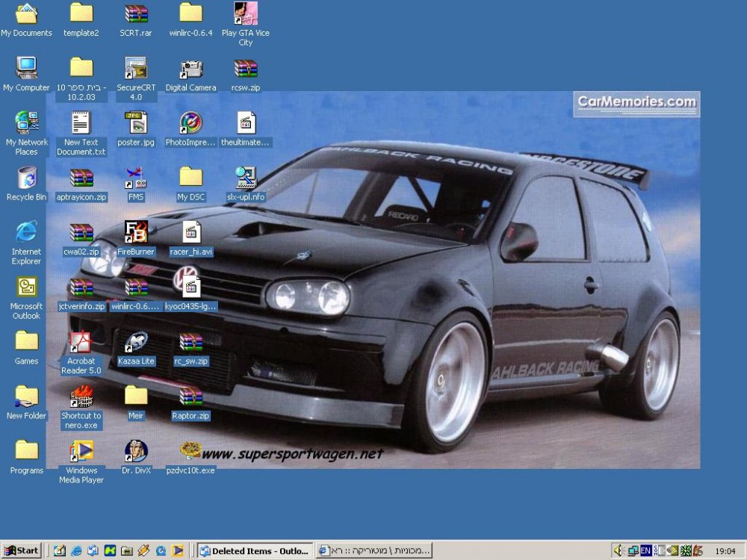Switch to Deleted Items - Outlook taskbar button
This screenshot has width=747, height=560.
click(x=255, y=551)
